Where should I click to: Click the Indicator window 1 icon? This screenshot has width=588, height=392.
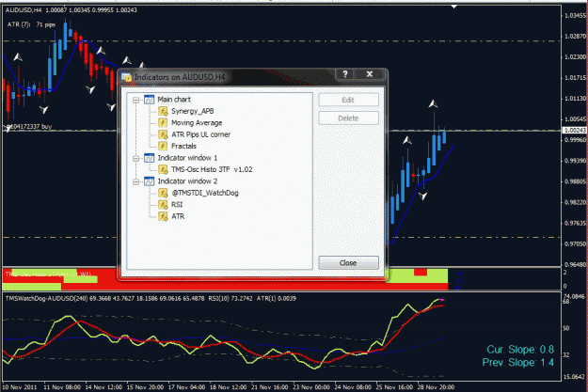click(150, 158)
